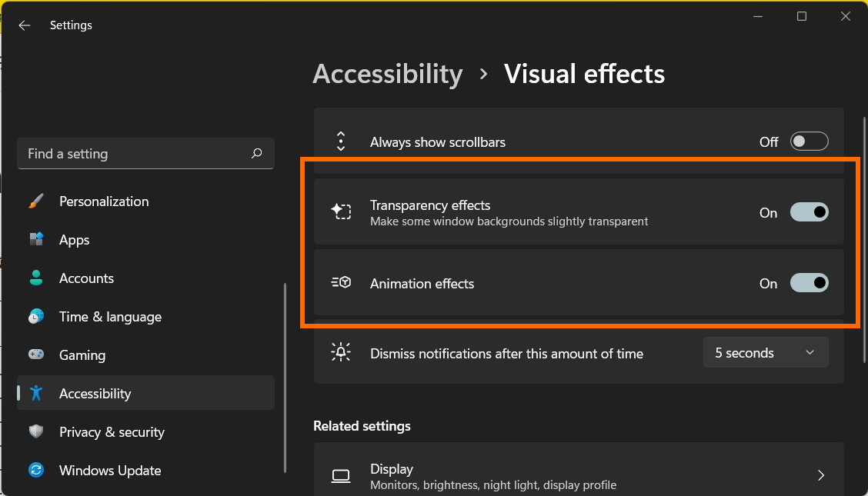Click the Windows Update refresh icon
Screen dimensions: 868x496
click(x=36, y=470)
